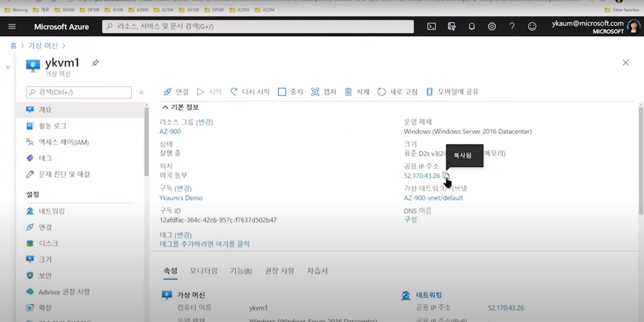Click the 새로 고침 refresh button
The width and height of the screenshot is (644, 322).
pyautogui.click(x=397, y=92)
